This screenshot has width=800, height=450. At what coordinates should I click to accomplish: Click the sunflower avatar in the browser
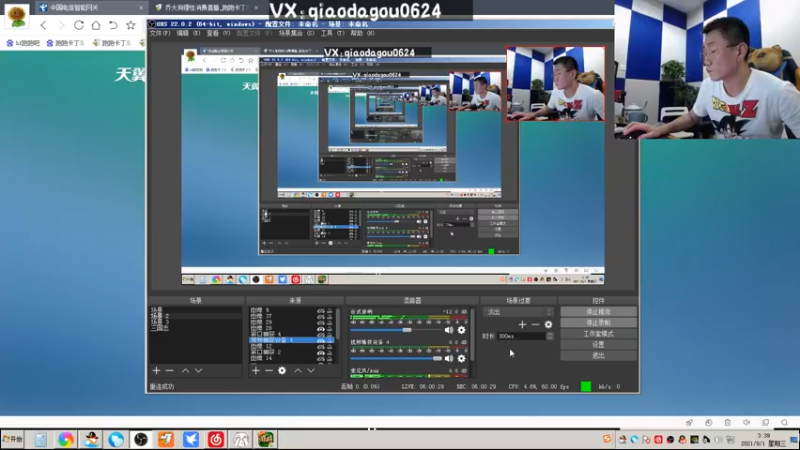pos(17,16)
